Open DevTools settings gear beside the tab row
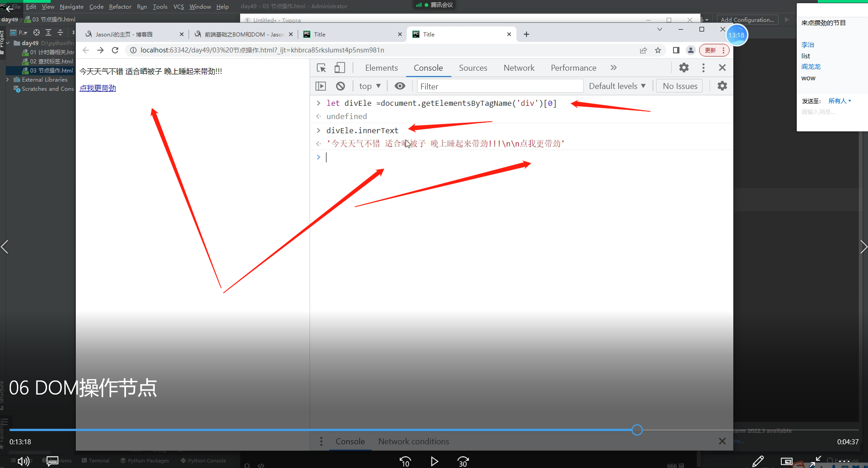Image resolution: width=868 pixels, height=468 pixels. click(684, 68)
